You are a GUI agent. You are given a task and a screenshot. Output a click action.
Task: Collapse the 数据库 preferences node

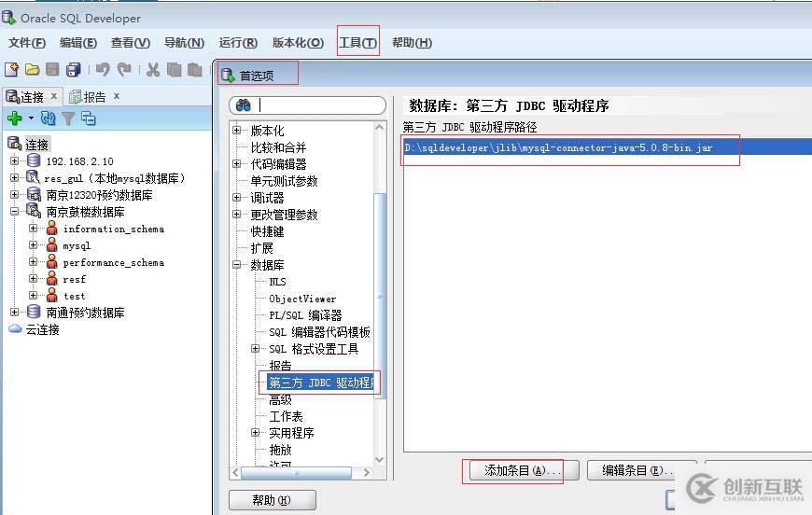tap(237, 264)
